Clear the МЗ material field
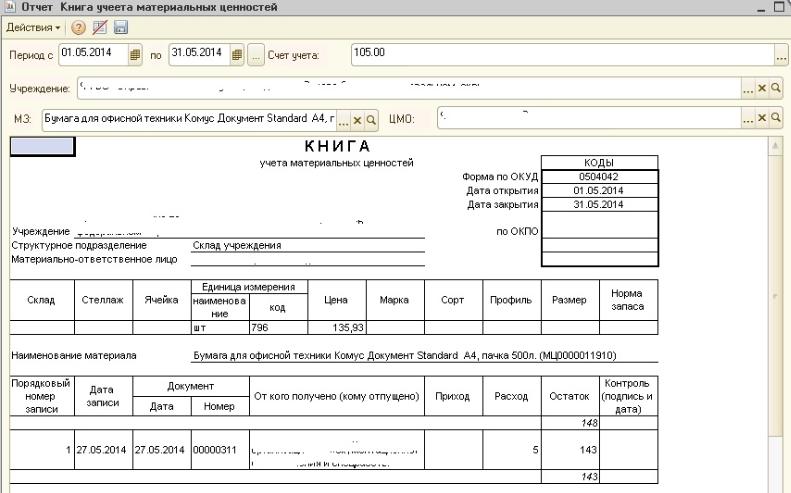791x493 pixels. click(x=357, y=120)
